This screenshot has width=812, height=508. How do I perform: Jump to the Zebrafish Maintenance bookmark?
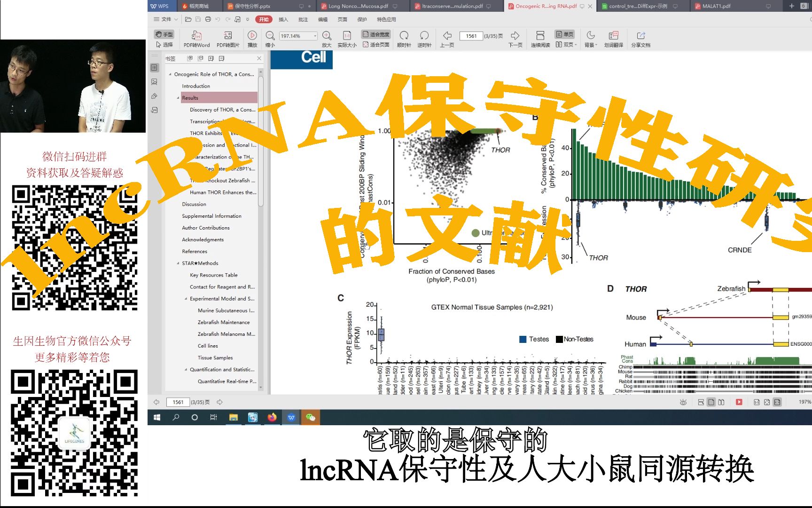(x=224, y=322)
